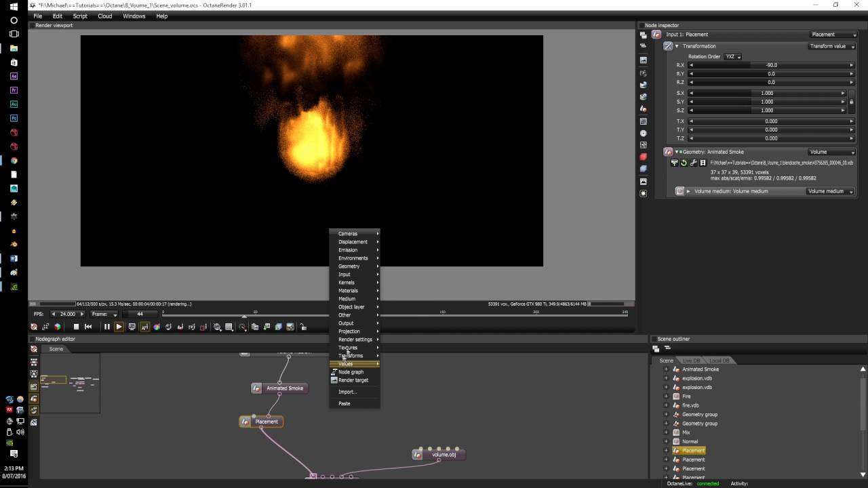
Task: Click Paste in the context menu
Action: pos(355,403)
